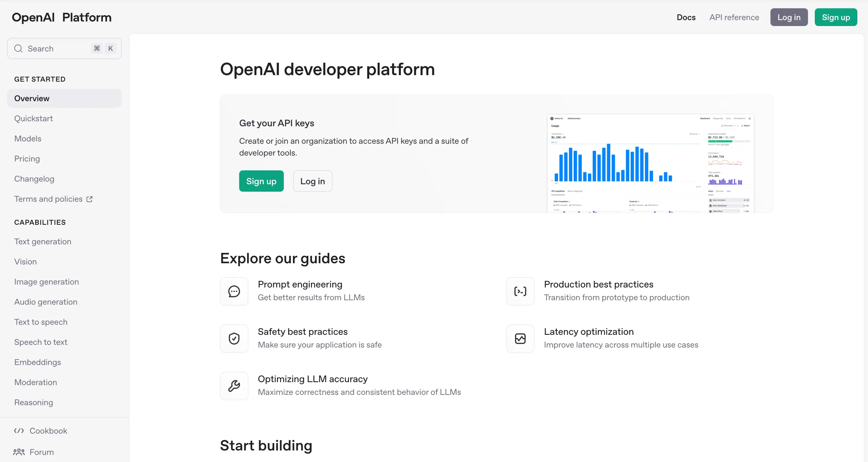
Task: Click the Cookbook code brackets icon
Action: [19, 431]
